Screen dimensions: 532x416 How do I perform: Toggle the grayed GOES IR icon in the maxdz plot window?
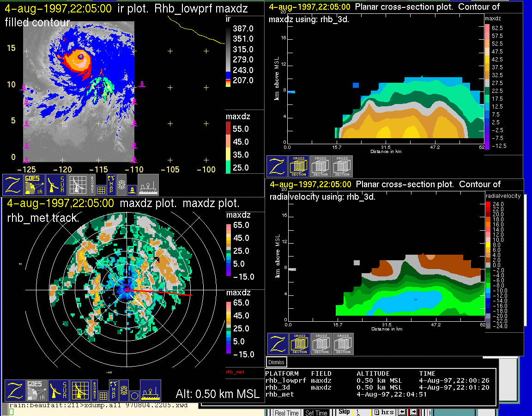(36, 391)
